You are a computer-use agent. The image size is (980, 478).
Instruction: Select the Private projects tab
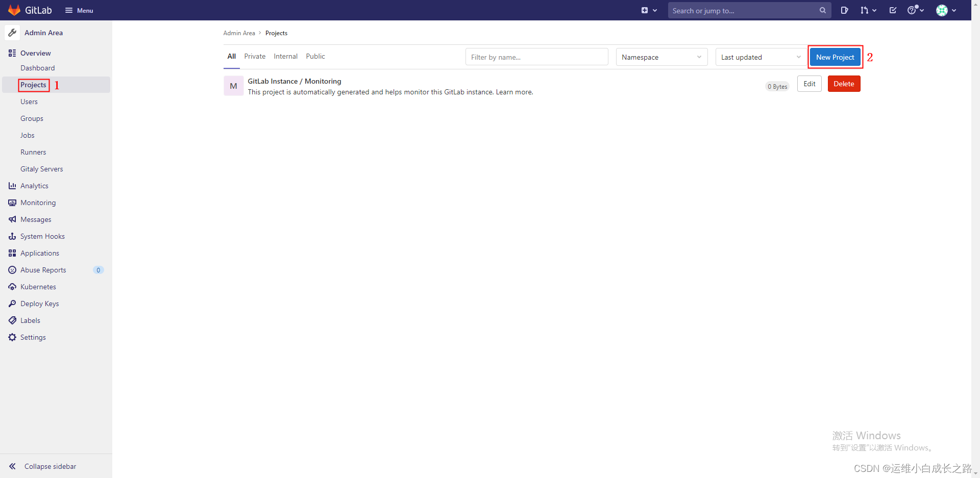[x=255, y=57]
